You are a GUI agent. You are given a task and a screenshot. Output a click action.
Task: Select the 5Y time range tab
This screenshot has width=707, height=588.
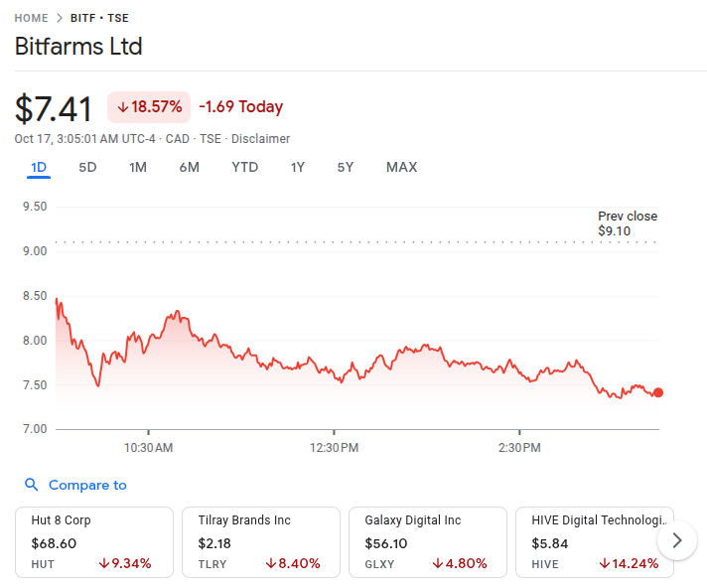(x=345, y=167)
